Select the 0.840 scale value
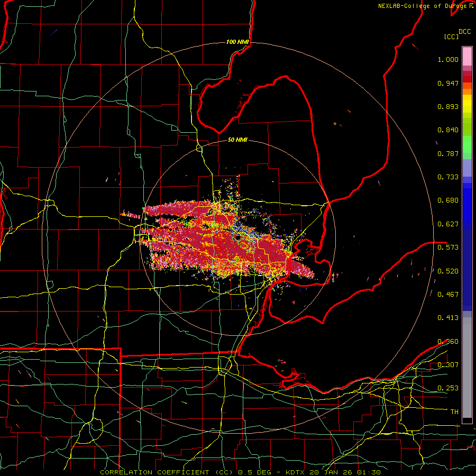The image size is (476, 476). (448, 130)
